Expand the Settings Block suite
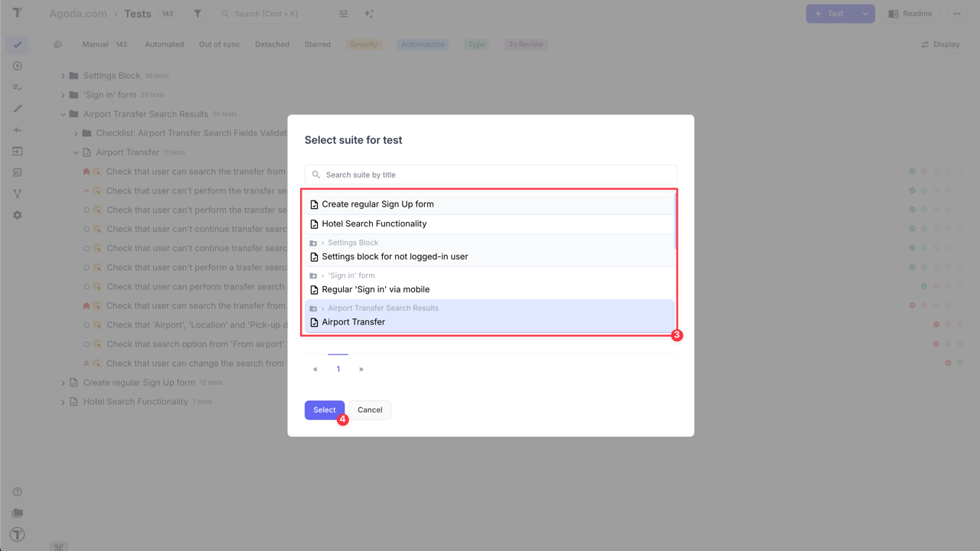Image resolution: width=980 pixels, height=551 pixels. click(x=63, y=75)
